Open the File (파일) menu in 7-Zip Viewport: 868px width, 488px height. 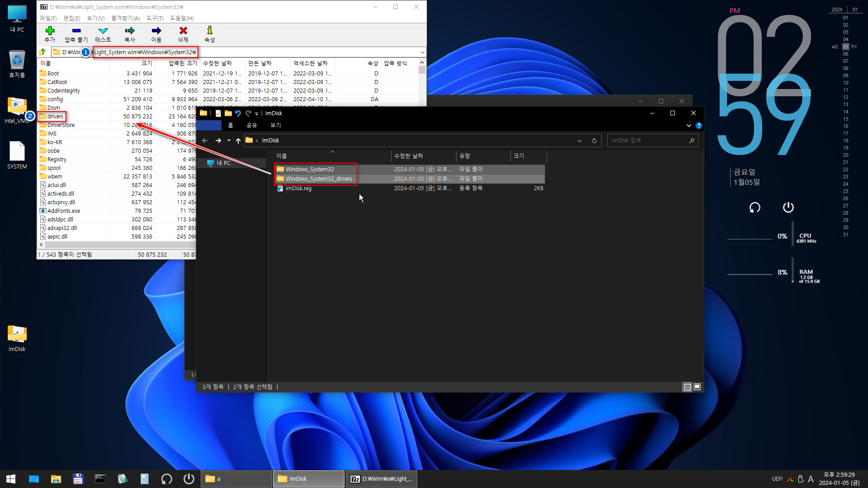point(48,18)
